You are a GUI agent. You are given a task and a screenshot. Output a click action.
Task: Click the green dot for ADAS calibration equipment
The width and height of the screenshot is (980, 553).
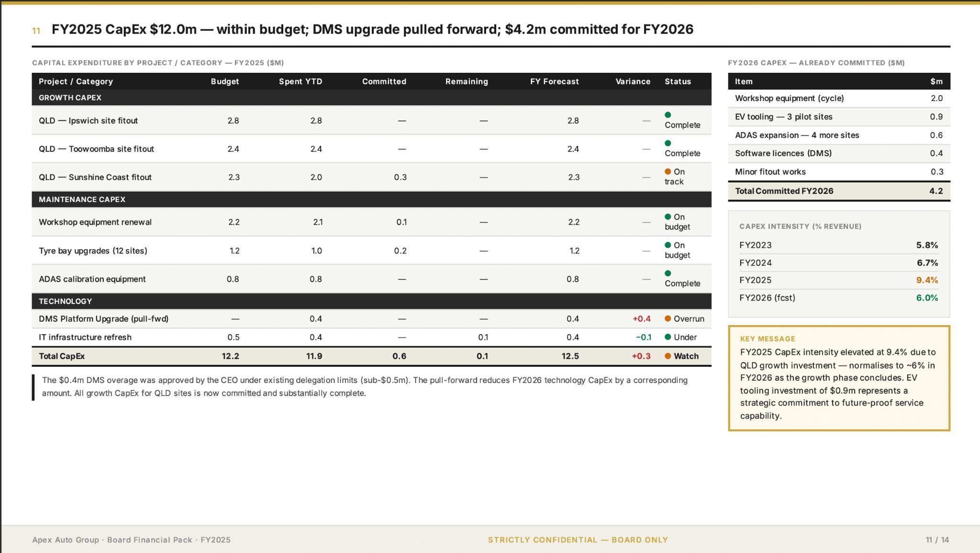tap(668, 273)
